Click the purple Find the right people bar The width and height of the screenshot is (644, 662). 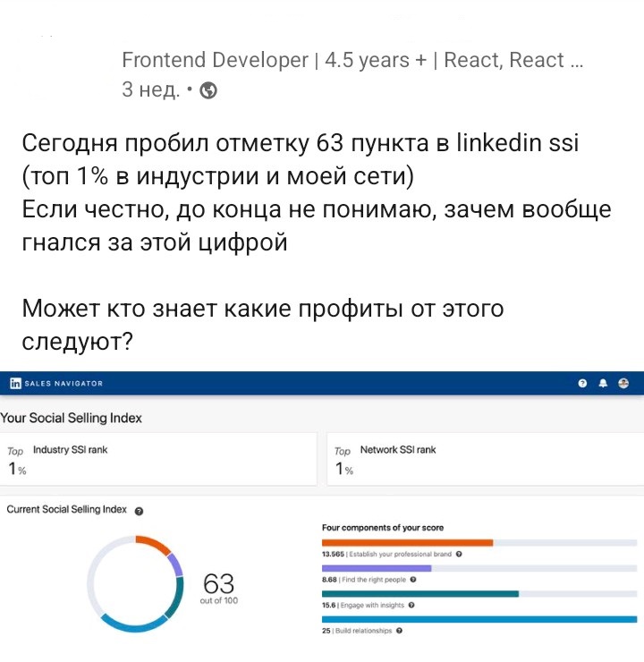point(376,568)
